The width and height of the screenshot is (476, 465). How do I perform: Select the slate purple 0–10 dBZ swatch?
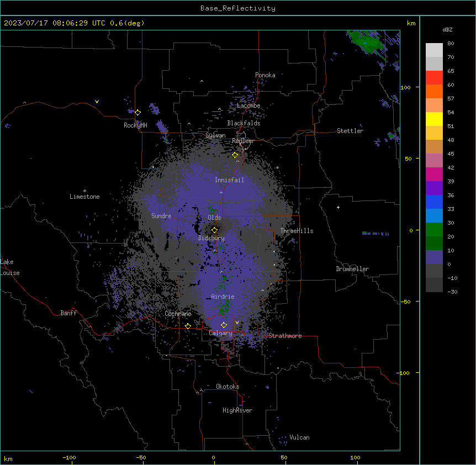434,257
